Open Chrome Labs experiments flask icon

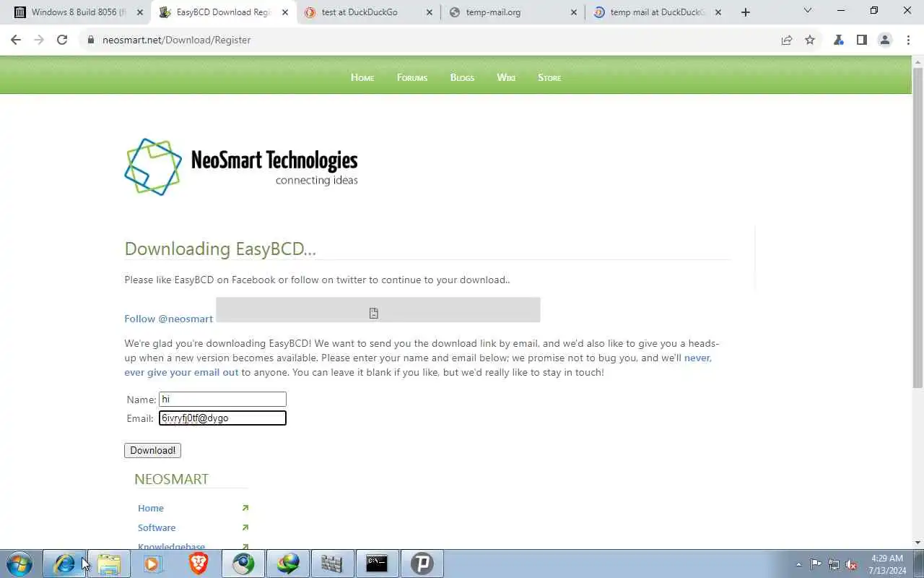pos(839,40)
